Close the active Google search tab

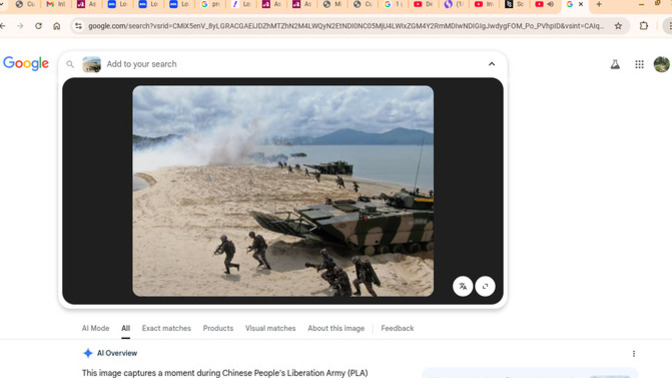[x=581, y=4]
